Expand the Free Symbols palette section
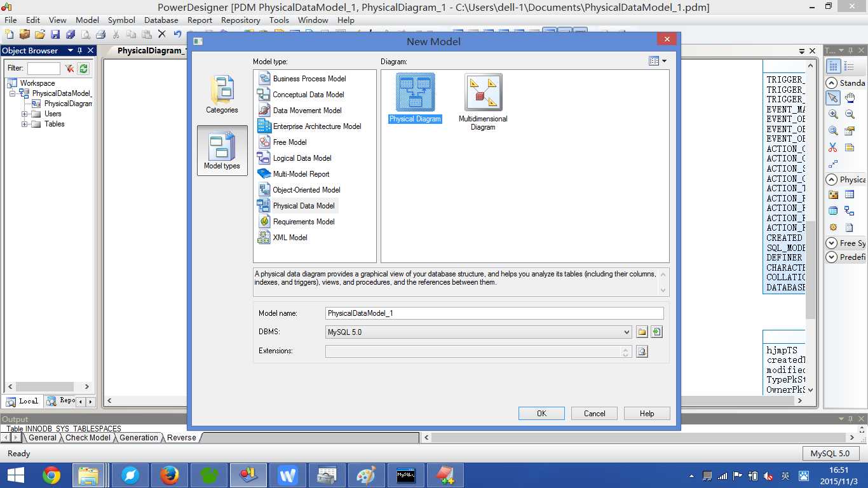Screen dimensions: 868x488 point(831,243)
